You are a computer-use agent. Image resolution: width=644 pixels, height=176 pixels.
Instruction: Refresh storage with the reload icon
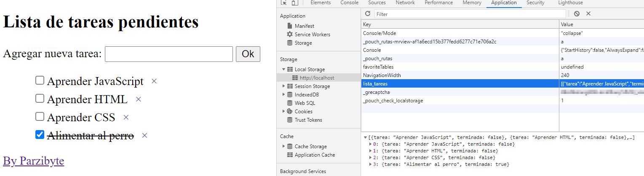[x=368, y=14]
